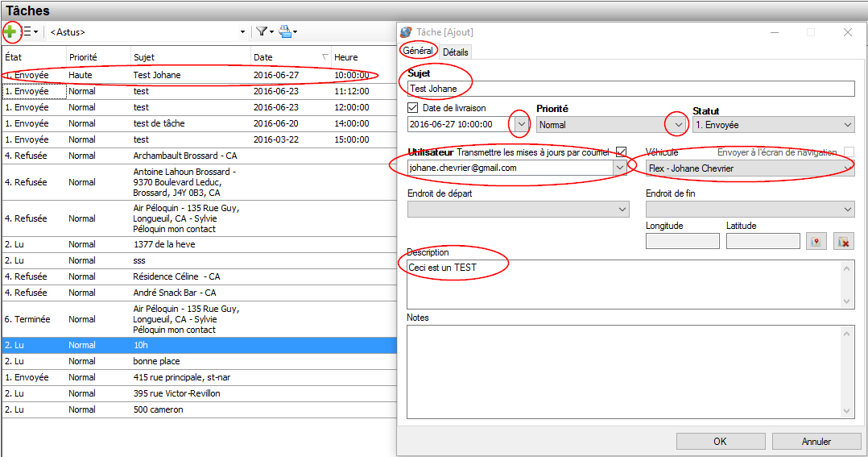Expand the Endroit de départ dropdown

pyautogui.click(x=622, y=210)
